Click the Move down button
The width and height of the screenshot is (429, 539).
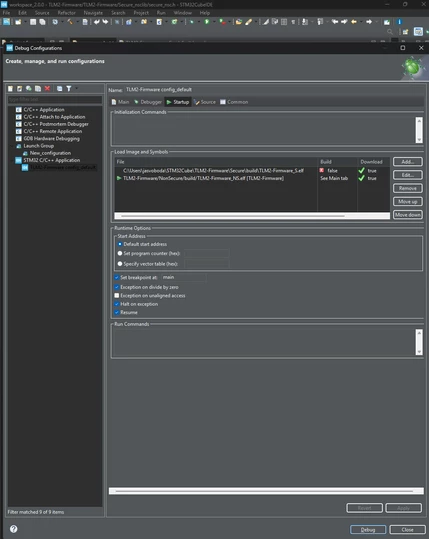pyautogui.click(x=408, y=215)
